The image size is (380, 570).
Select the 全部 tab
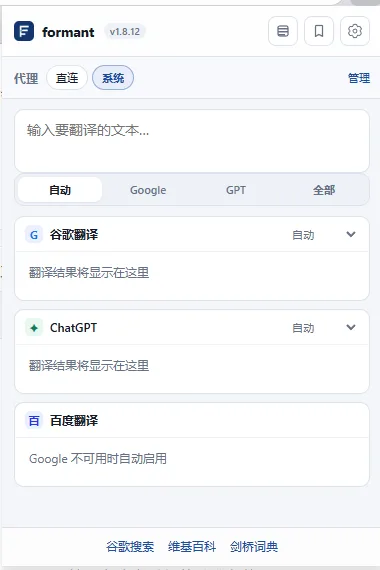tap(324, 190)
